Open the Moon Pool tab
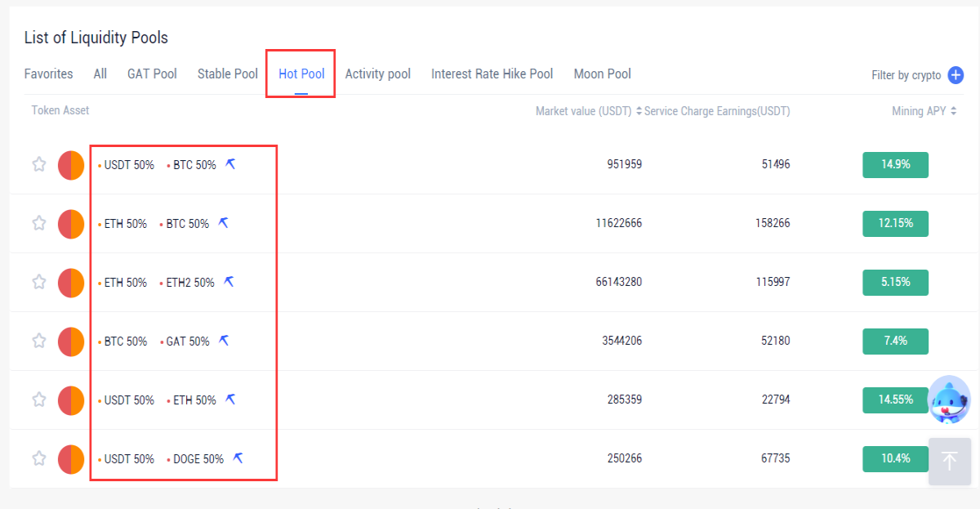This screenshot has height=509, width=980. 603,74
